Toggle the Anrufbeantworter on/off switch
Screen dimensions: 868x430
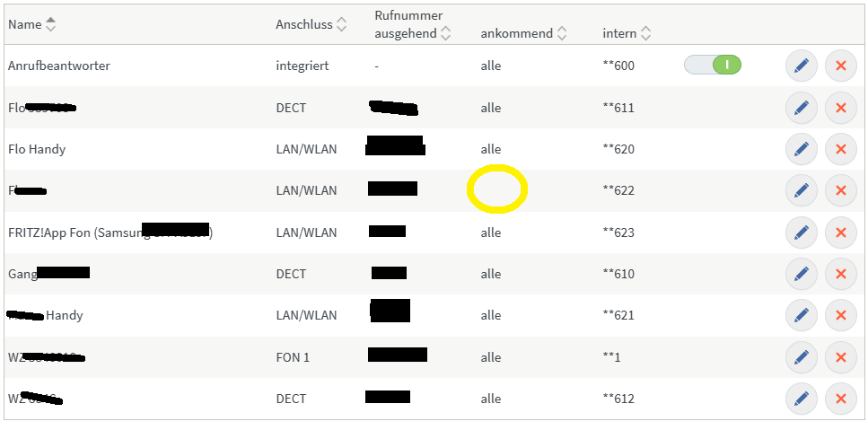pyautogui.click(x=713, y=66)
